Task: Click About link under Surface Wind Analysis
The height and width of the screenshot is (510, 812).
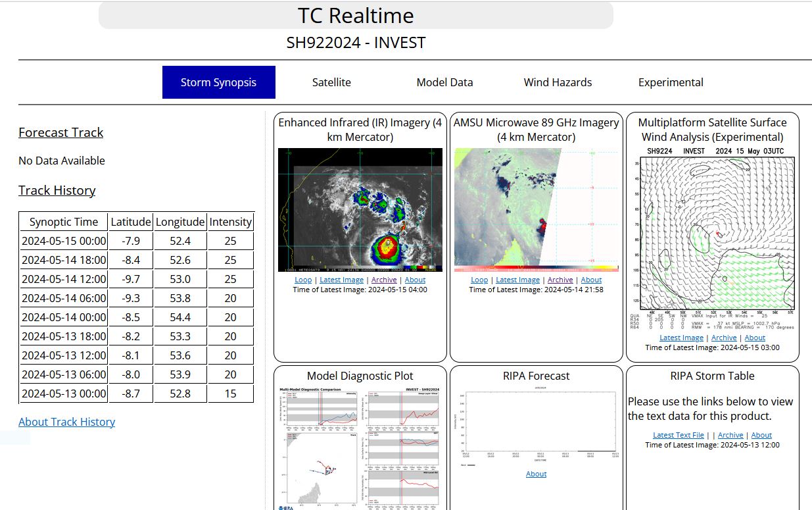Action: [755, 338]
